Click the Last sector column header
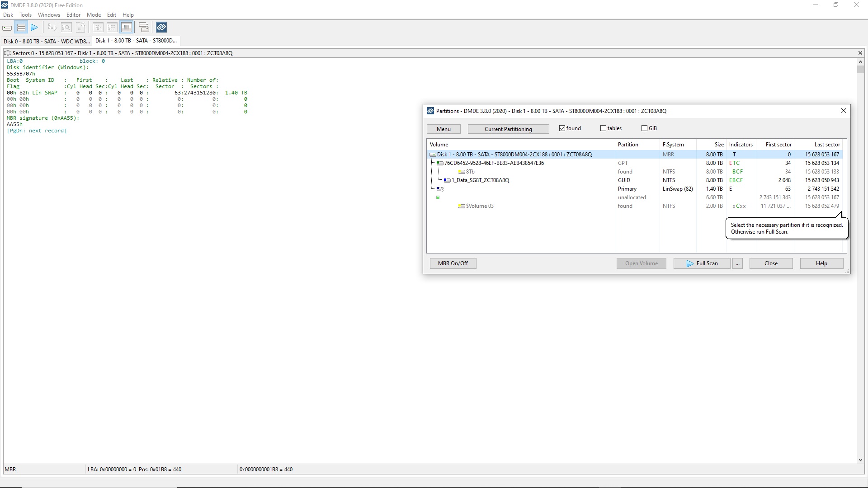 click(x=818, y=145)
